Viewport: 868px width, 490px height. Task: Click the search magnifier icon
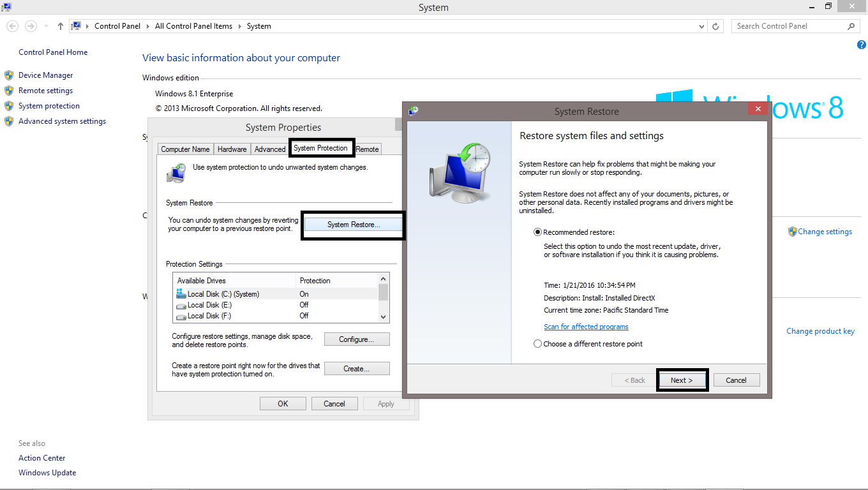tap(851, 26)
